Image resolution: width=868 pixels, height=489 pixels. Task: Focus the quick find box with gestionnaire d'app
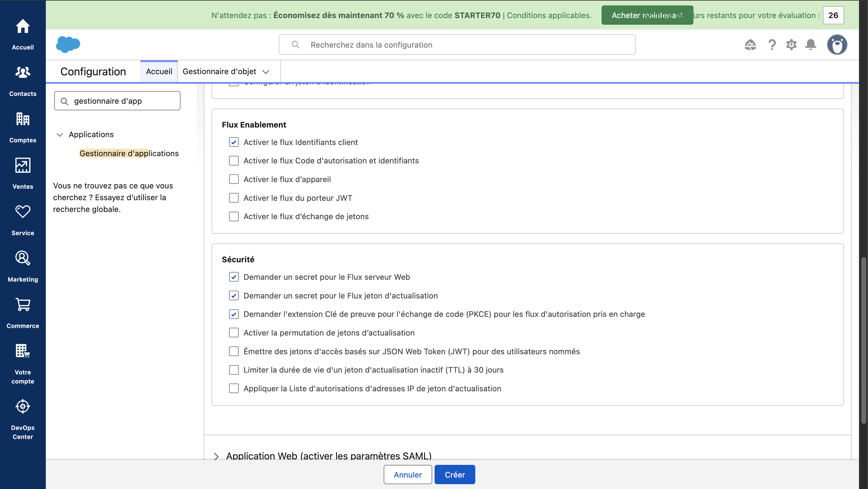(x=117, y=101)
